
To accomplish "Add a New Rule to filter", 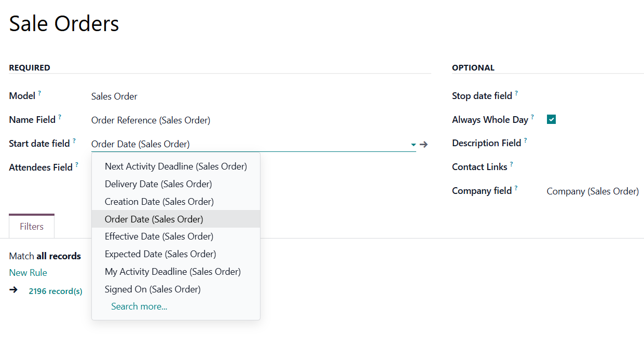I will tap(28, 273).
